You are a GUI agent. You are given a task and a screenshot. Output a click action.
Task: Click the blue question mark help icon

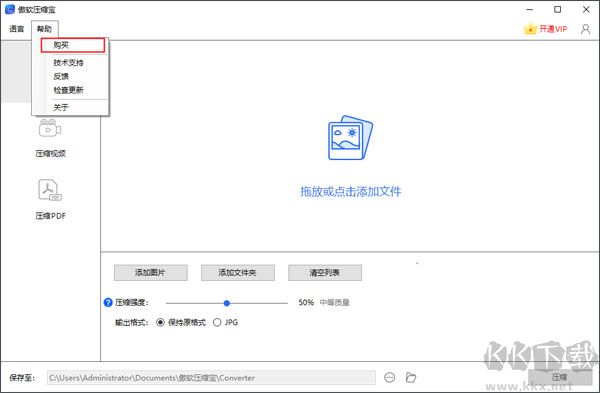click(x=108, y=302)
